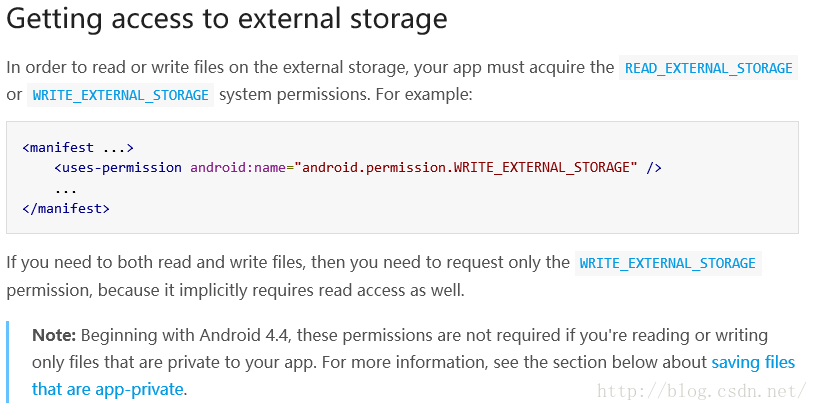Click WRITE_EXTERNAL_STORAGE label after "request only the"
The image size is (818, 411).
pos(667,263)
